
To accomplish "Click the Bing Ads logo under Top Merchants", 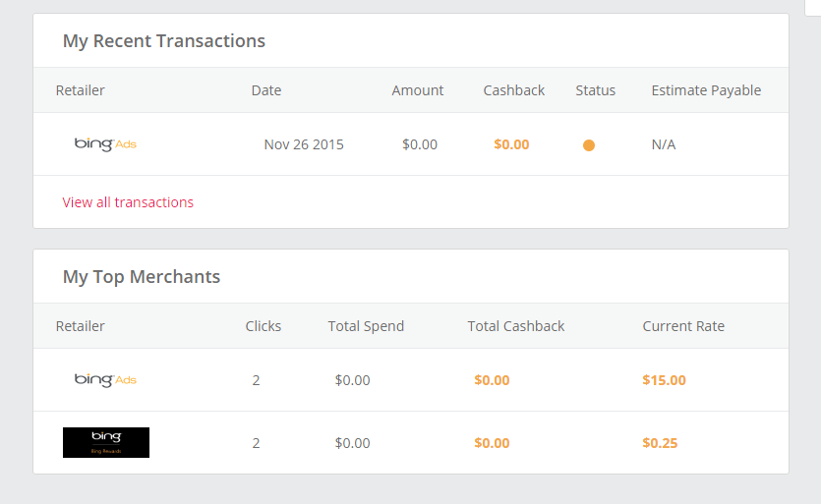I will (x=105, y=380).
